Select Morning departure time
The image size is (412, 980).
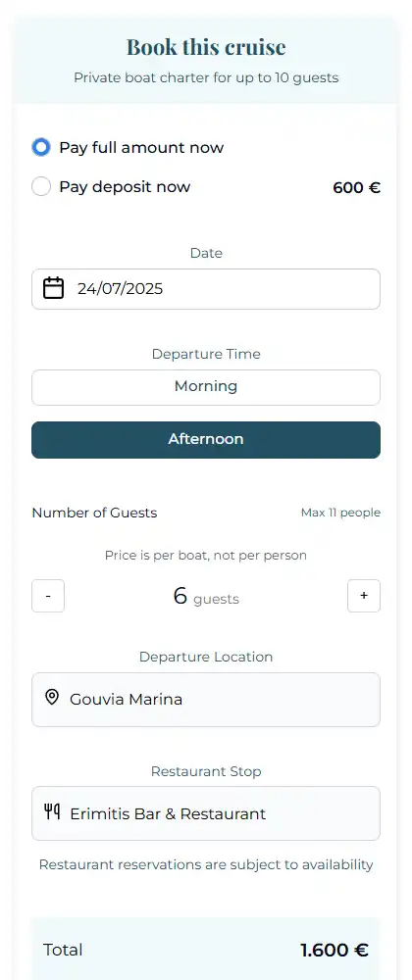pyautogui.click(x=206, y=387)
